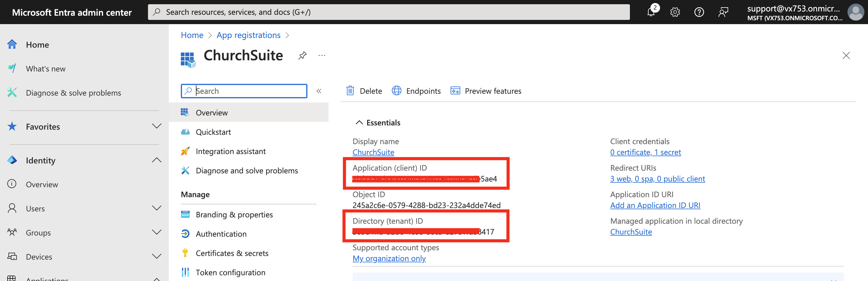Focus the global search resources box
868x281 pixels.
[388, 12]
